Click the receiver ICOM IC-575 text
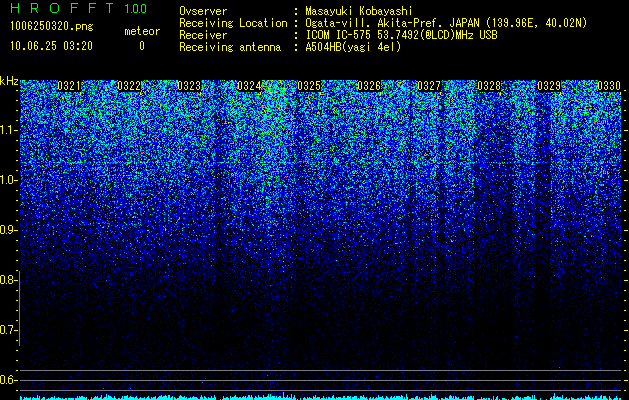Viewport: 629px width, 400px height. point(343,35)
